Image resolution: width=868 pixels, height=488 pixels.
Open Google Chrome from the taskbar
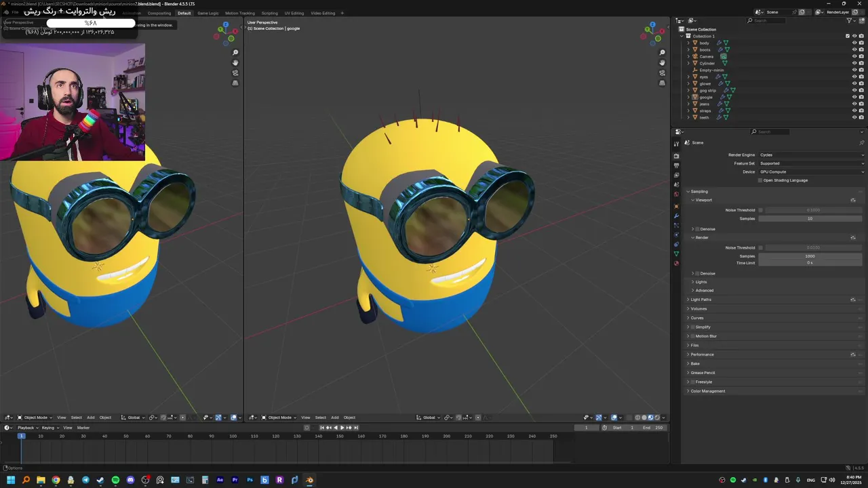click(56, 480)
